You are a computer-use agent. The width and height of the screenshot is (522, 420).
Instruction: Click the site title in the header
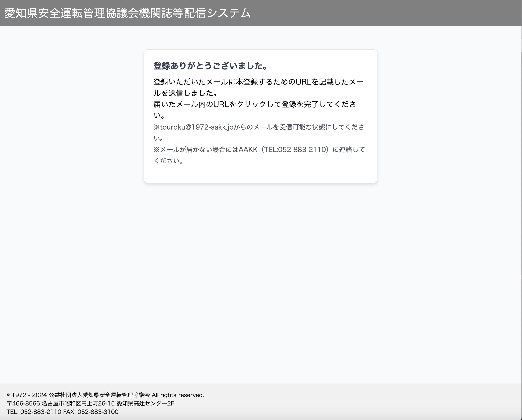pyautogui.click(x=127, y=13)
